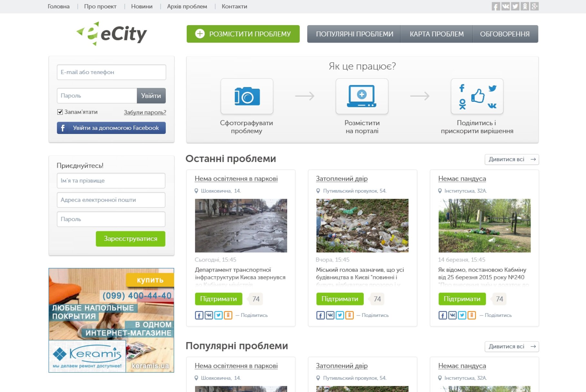
Task: Open the Twitter icon in the top bar
Action: (515, 6)
